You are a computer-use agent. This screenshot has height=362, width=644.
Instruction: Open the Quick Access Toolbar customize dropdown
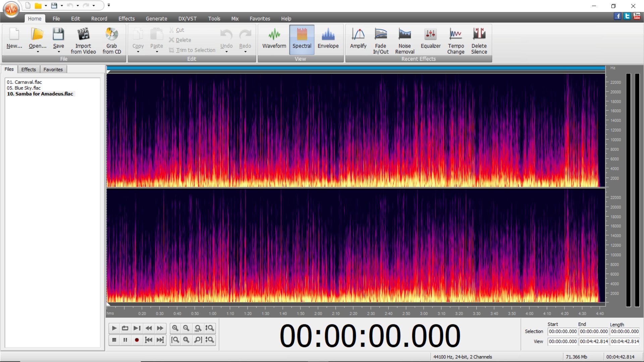pos(109,5)
